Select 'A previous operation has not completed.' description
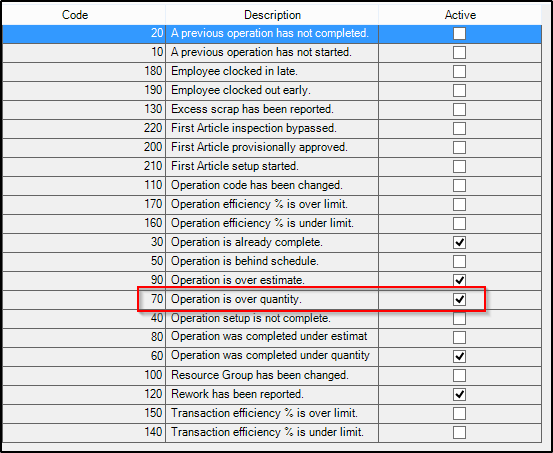Image resolution: width=553 pixels, height=453 pixels. 270,33
